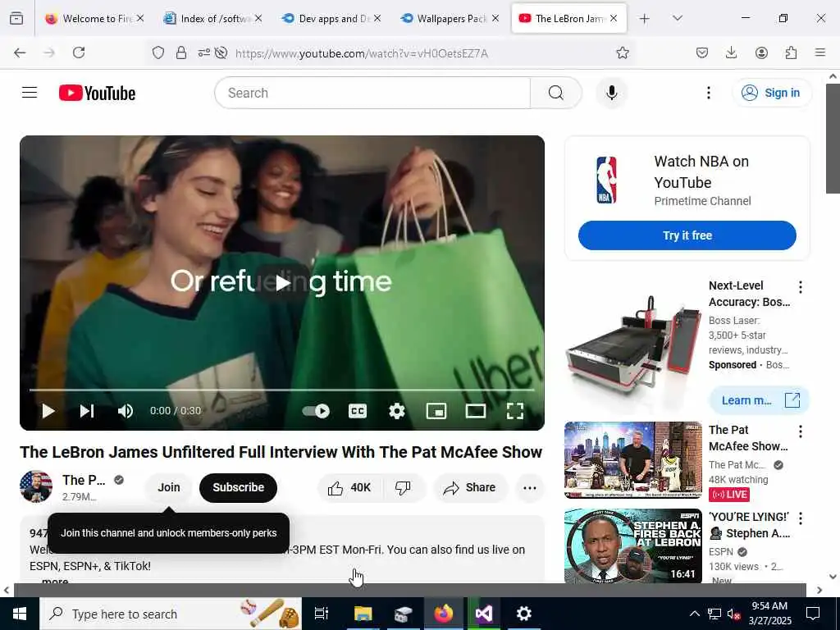The height and width of the screenshot is (630, 840).
Task: Open the channel avatar picture
Action: (36, 486)
